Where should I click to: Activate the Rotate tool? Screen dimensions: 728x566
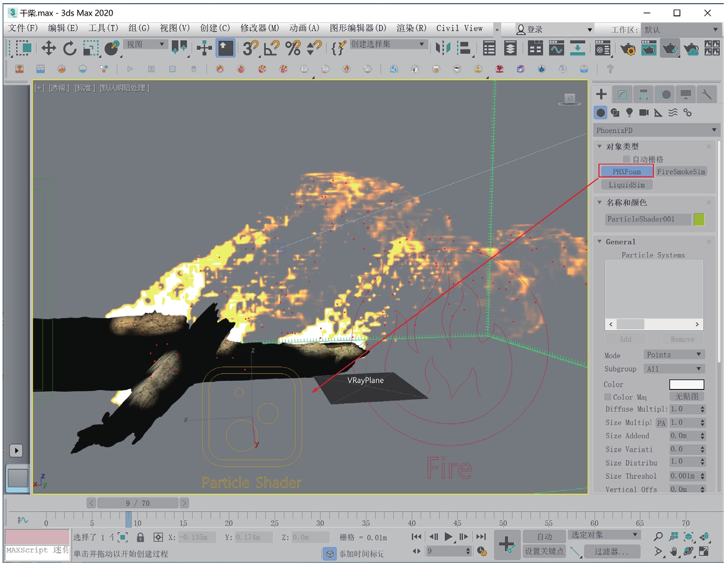click(70, 49)
